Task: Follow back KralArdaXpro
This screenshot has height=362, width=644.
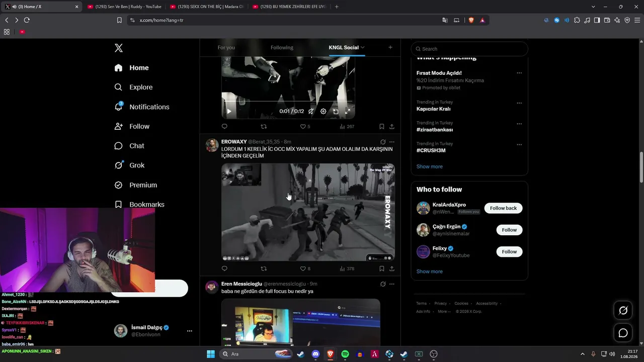Action: (x=503, y=208)
